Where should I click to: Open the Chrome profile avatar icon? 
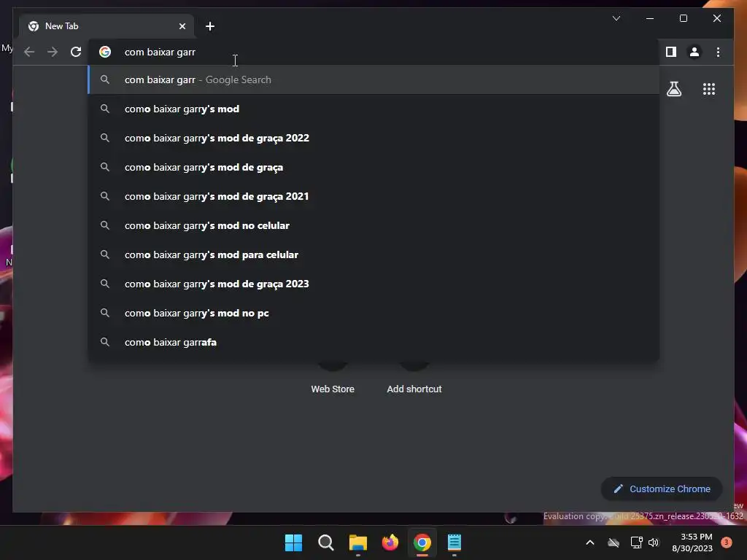coord(694,52)
